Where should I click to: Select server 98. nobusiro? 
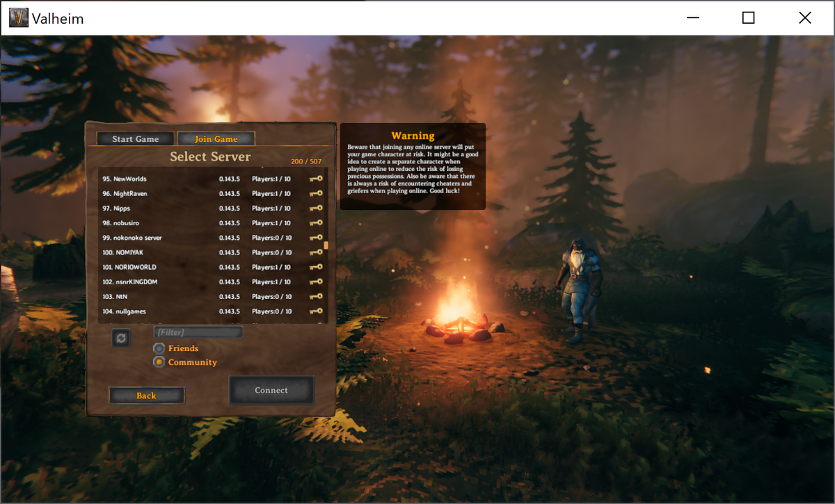(x=212, y=223)
